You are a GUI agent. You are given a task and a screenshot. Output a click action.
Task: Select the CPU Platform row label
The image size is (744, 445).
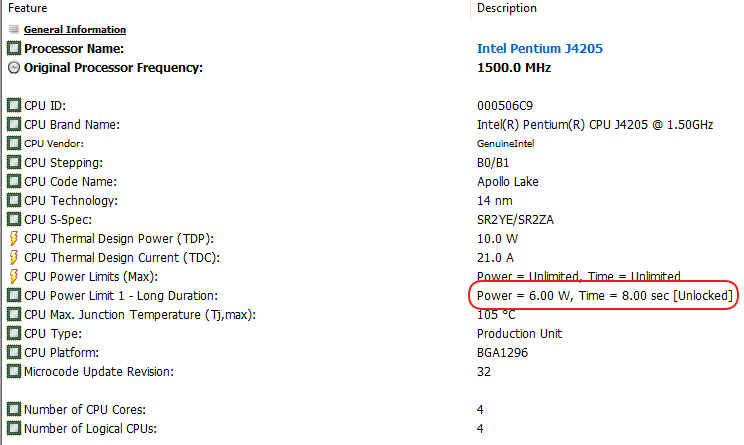point(61,352)
